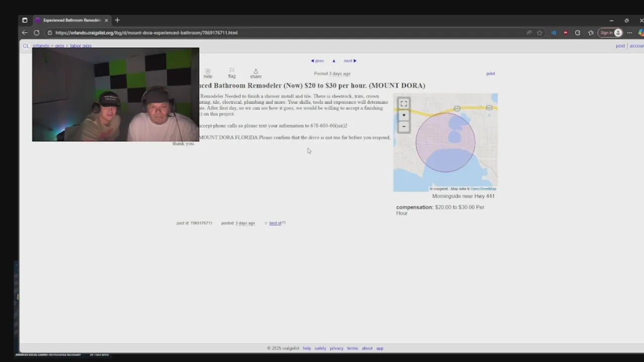Go to the next posting
This screenshot has width=644, height=362.
tap(350, 61)
